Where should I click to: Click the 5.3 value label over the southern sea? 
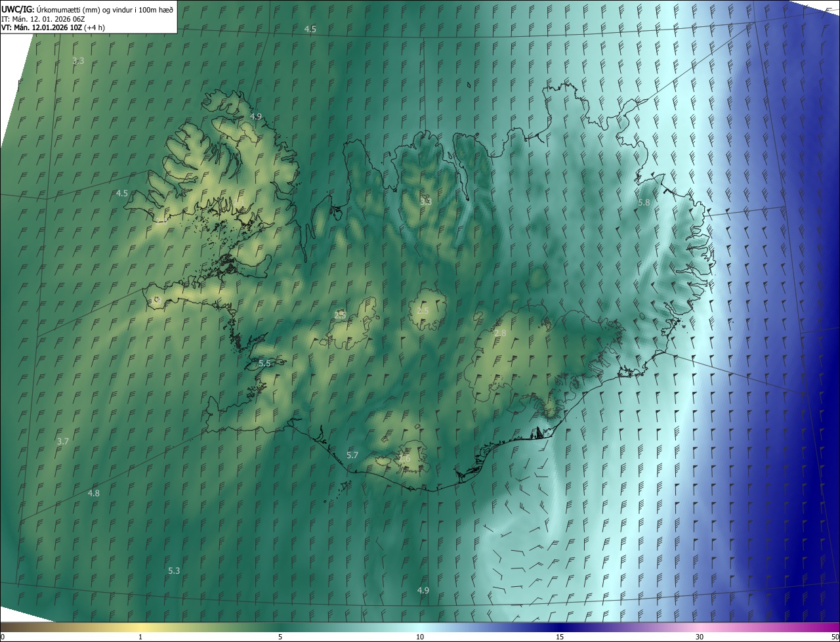coord(174,571)
